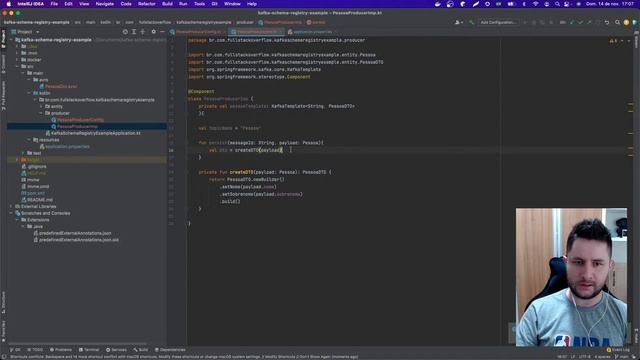The image size is (640, 360).
Task: Click the orange IDE updates icon
Action: (x=626, y=22)
